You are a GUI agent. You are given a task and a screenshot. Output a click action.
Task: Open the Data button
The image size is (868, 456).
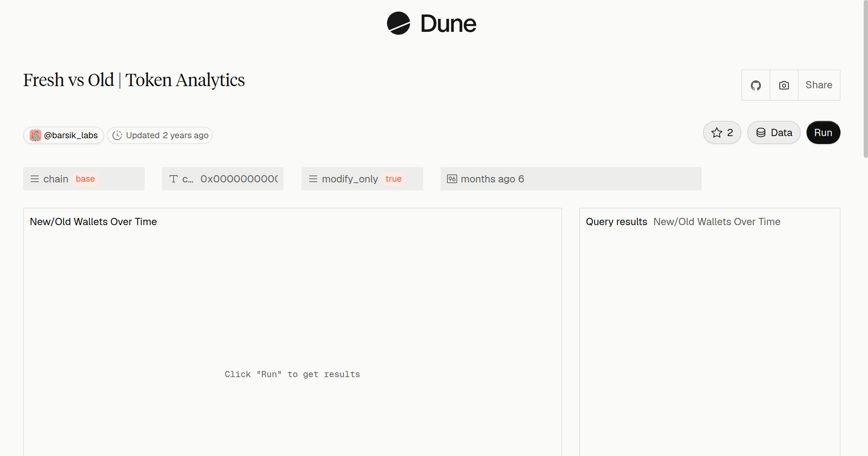[774, 132]
